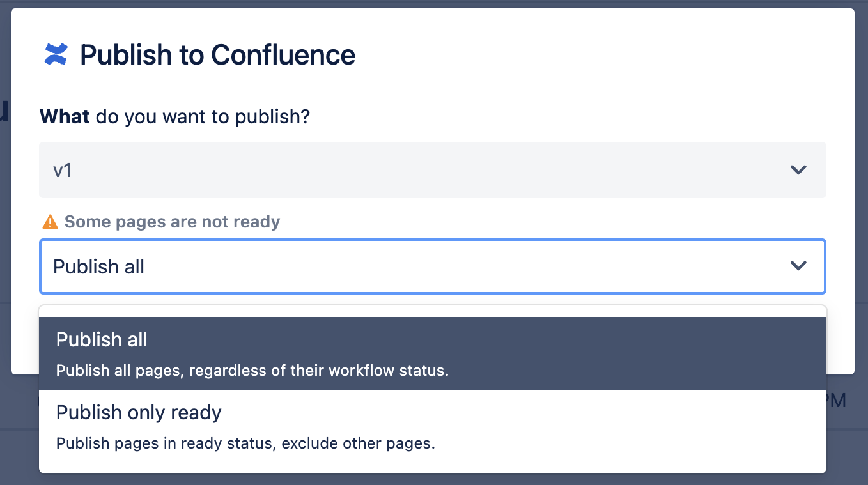Expand the 'What do you want to publish?' selector
Screen dimensions: 868x485
coord(433,170)
